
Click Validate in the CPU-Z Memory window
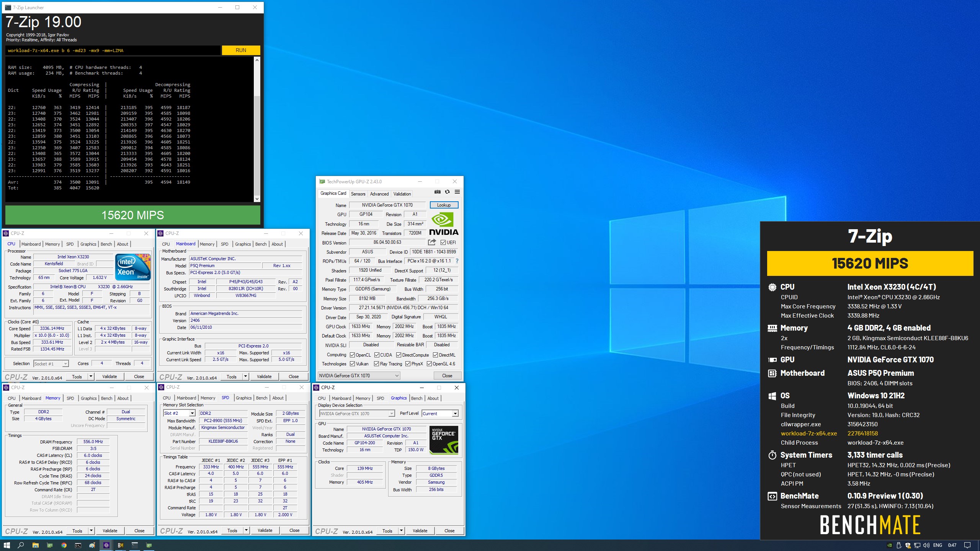coord(110,531)
